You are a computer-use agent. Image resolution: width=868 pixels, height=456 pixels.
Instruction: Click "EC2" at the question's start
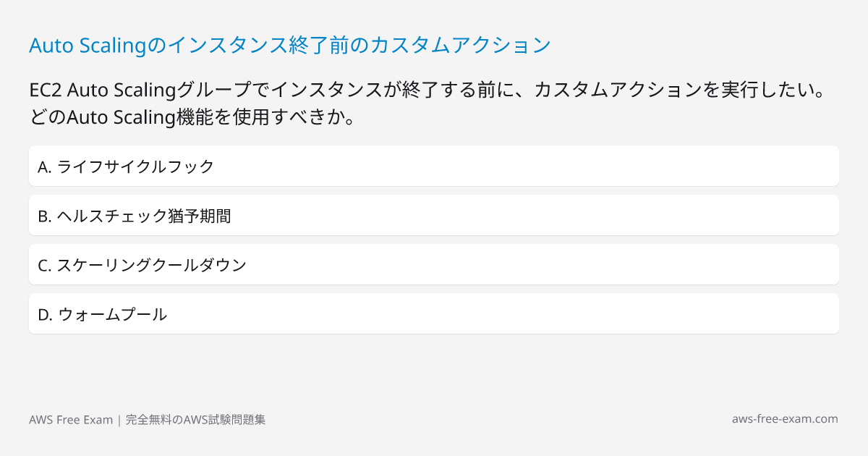45,91
